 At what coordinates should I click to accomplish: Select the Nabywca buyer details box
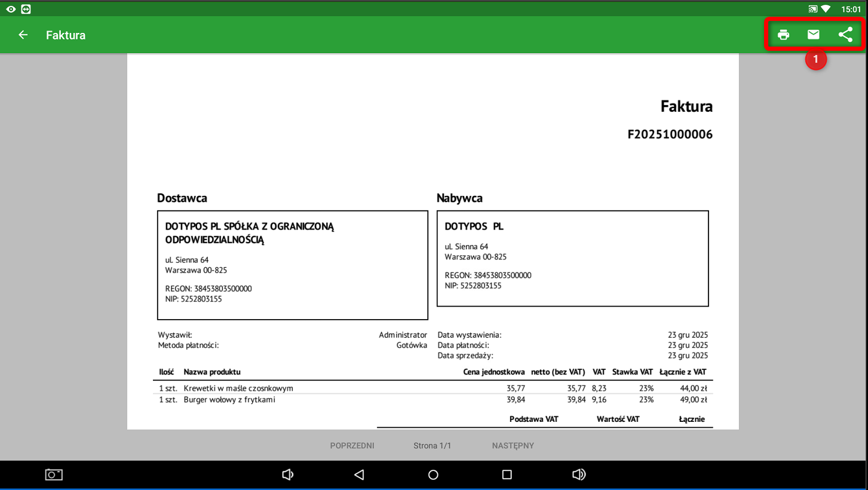tap(572, 258)
